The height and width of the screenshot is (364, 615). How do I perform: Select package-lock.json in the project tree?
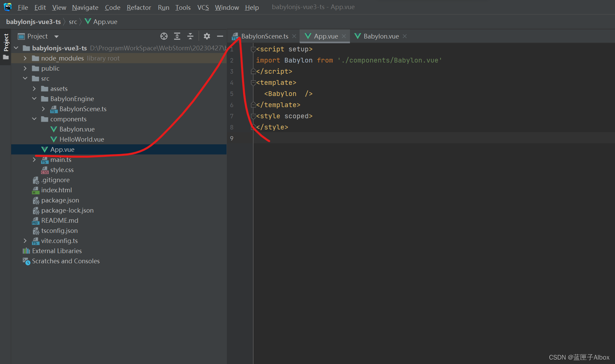point(119,210)
